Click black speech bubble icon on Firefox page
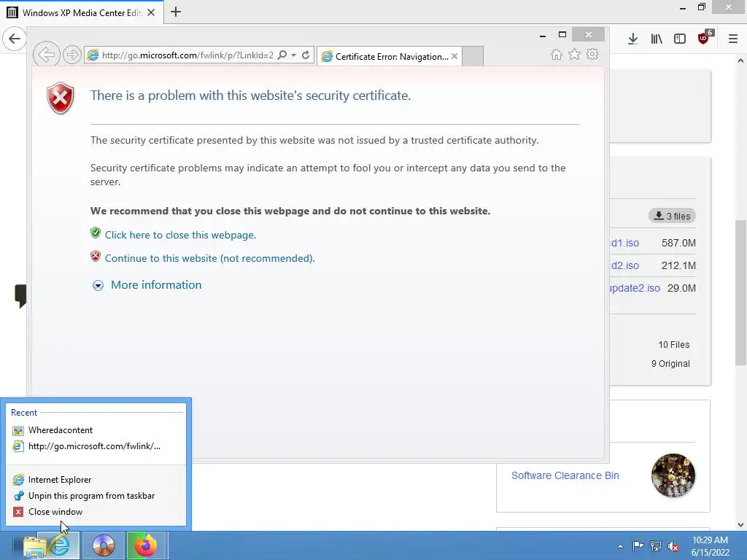This screenshot has height=560, width=747. point(20,296)
